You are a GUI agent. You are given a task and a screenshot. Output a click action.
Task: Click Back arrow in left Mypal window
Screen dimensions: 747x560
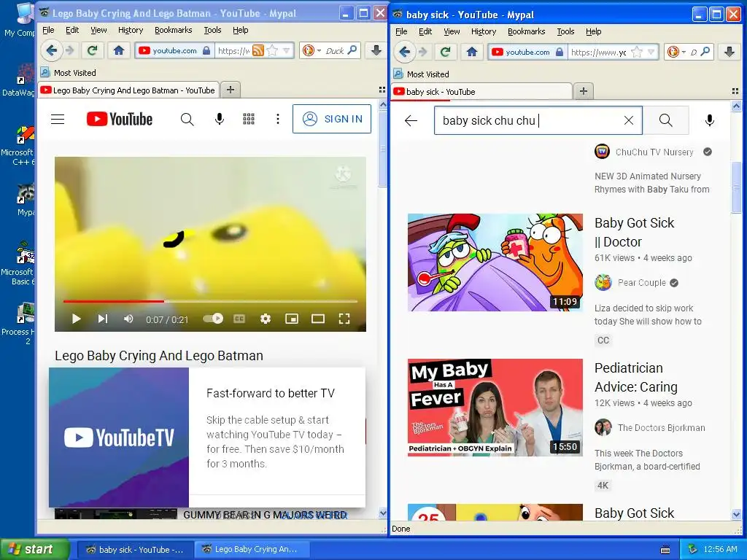[52, 50]
